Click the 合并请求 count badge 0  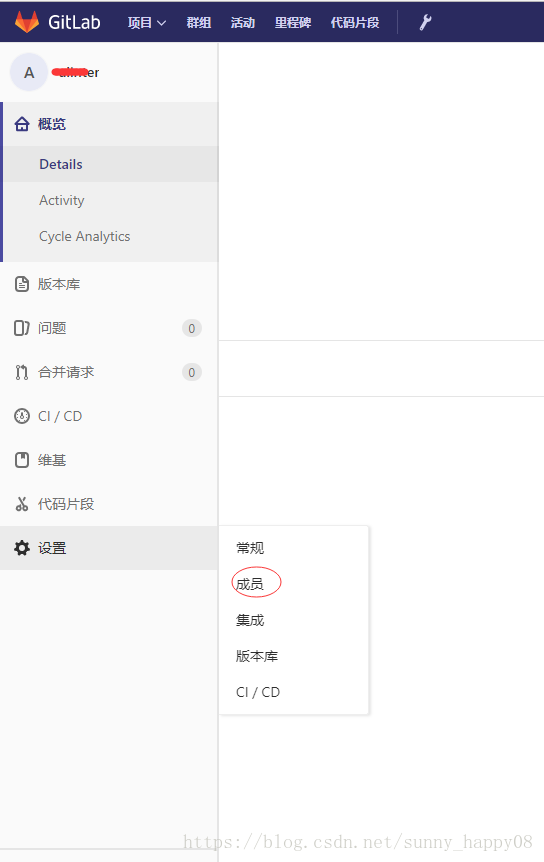click(192, 372)
